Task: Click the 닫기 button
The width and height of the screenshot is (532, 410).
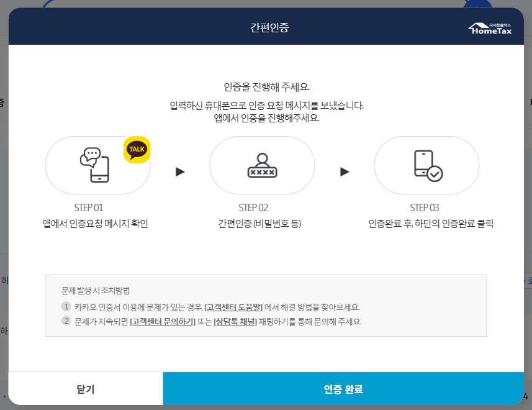Action: point(84,388)
